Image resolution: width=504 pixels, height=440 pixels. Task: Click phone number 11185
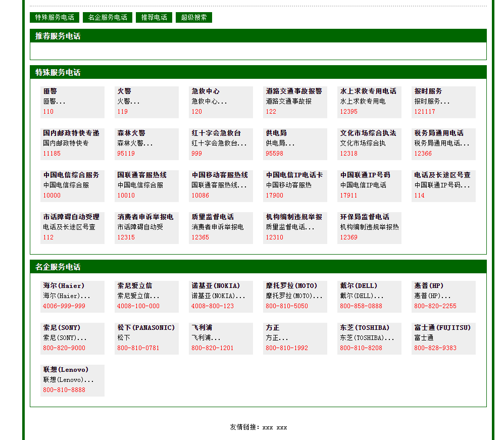click(x=52, y=154)
